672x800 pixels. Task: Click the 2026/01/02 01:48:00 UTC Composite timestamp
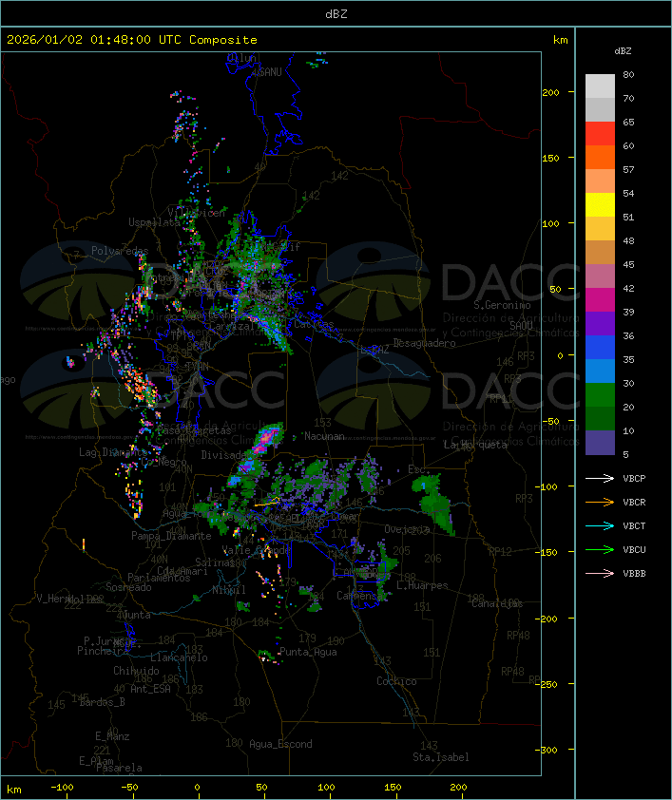pos(132,40)
